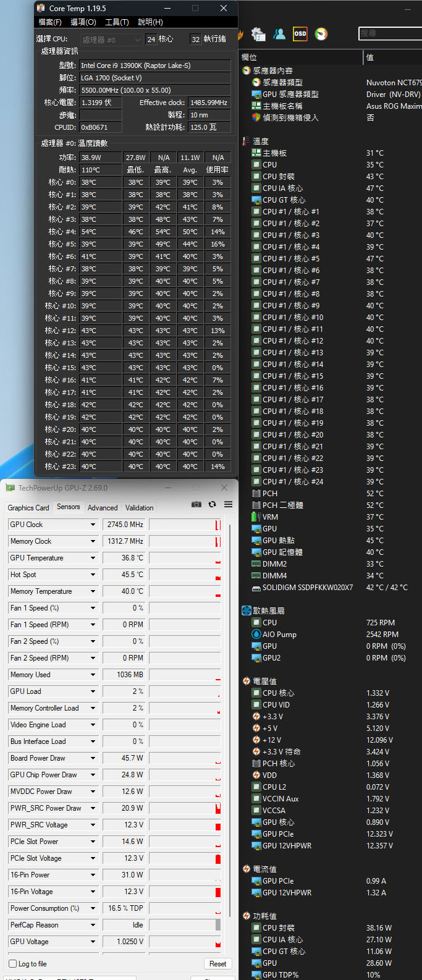Screen dimensions: 422x980
Task: Click the AIO Pump row icon
Action: click(256, 634)
